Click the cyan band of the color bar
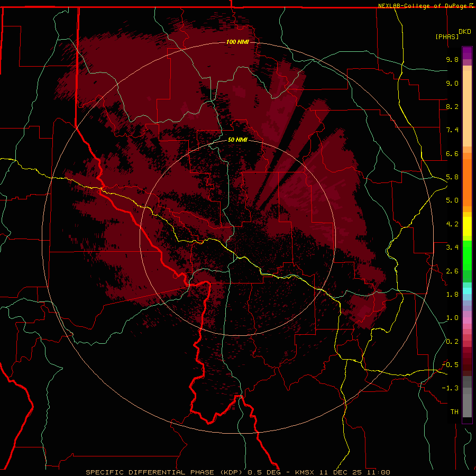 467,291
